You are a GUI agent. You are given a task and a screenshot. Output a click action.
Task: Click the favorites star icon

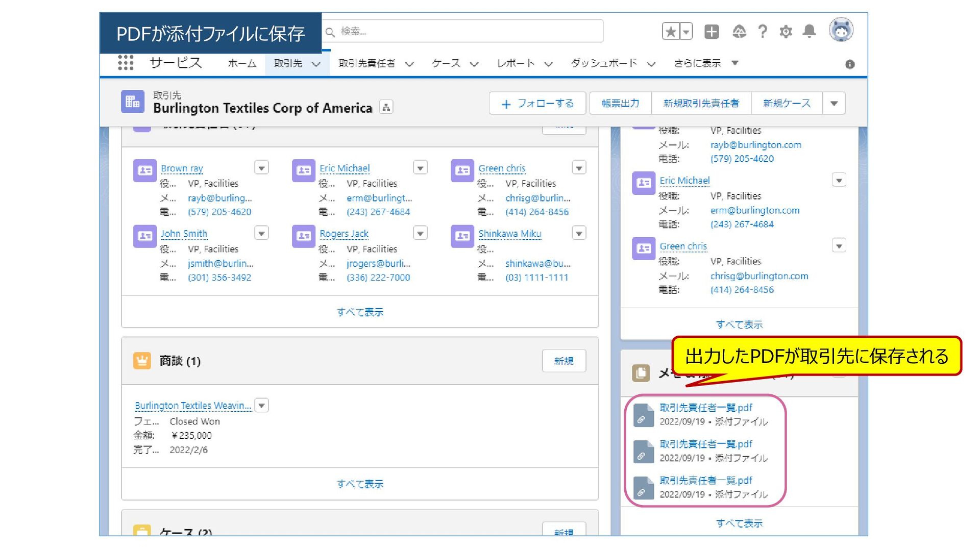[671, 32]
